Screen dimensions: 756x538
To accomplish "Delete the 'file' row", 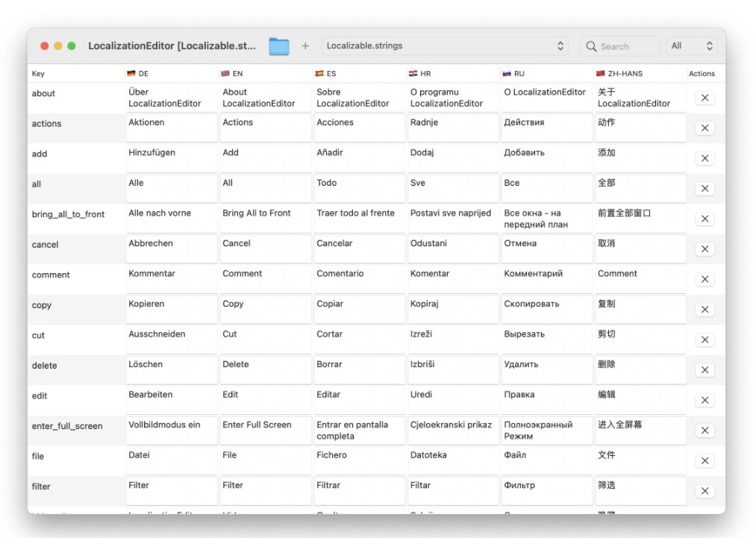I will (x=705, y=461).
